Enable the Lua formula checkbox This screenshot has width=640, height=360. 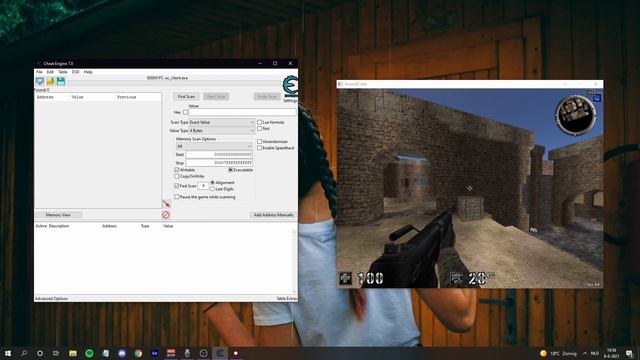pyautogui.click(x=259, y=122)
